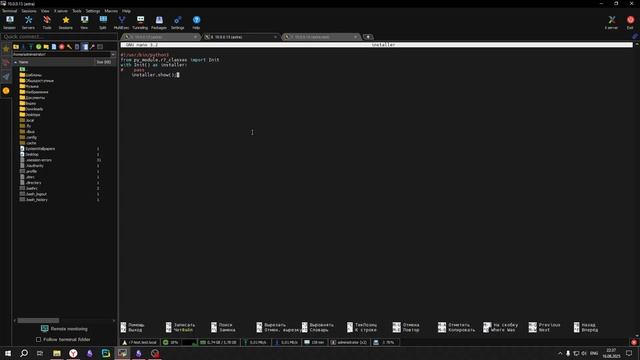
Task: Click the Quick connect input field
Action: [59, 37]
